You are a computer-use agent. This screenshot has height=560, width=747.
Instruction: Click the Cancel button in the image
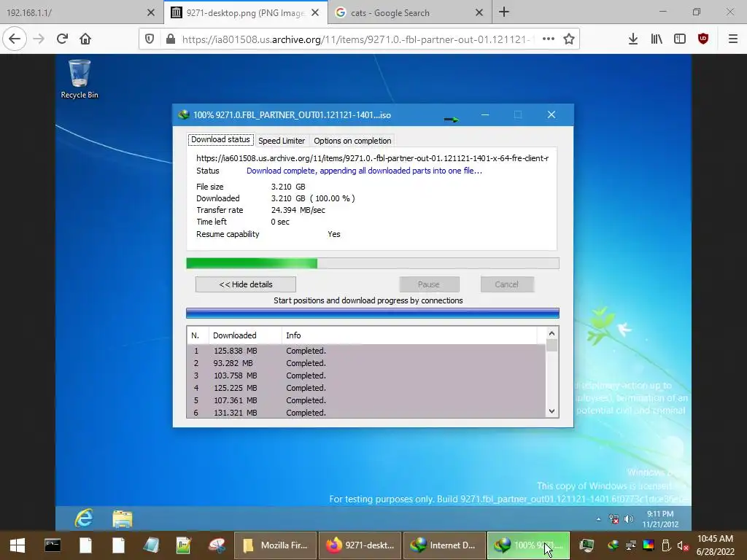click(x=506, y=284)
